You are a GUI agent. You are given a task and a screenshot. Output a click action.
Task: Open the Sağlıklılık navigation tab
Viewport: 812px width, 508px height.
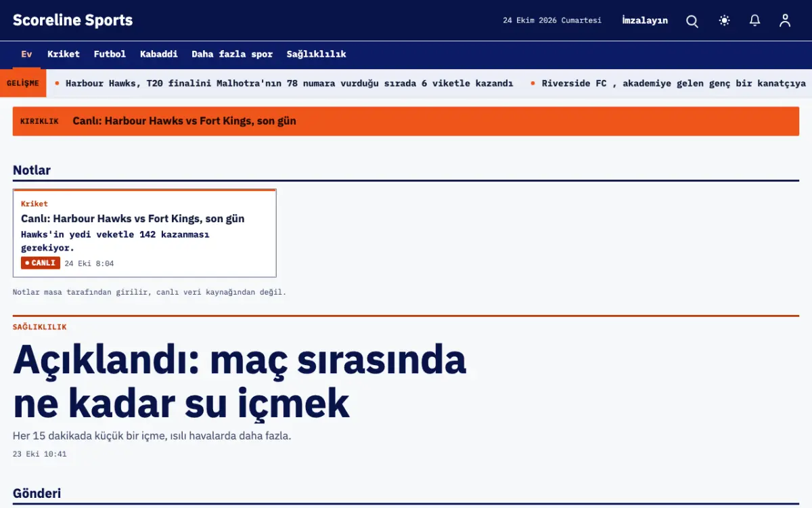(x=316, y=54)
